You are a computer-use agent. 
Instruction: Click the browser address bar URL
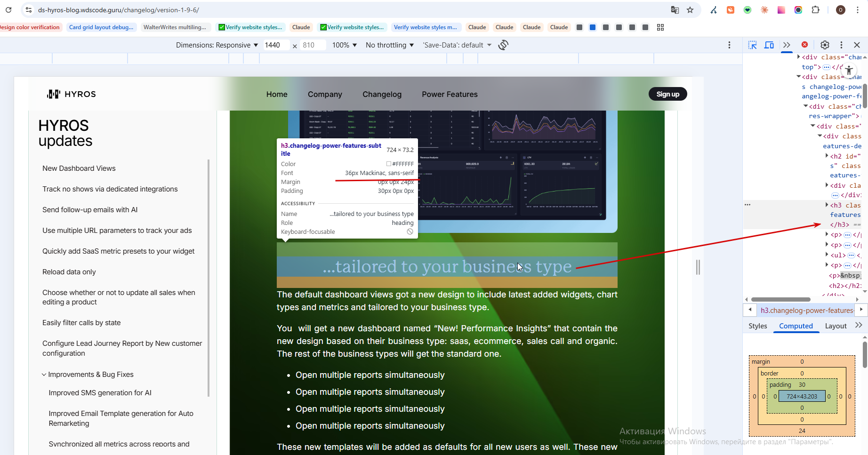119,10
